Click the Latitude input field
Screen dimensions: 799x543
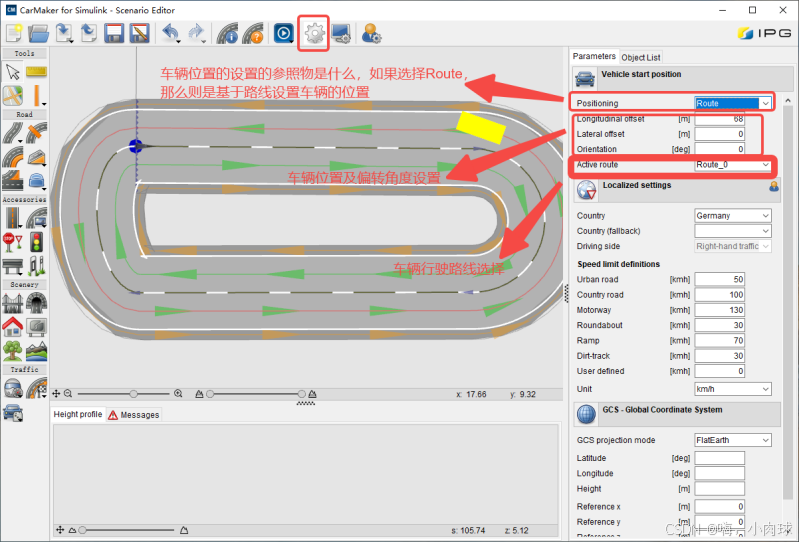pyautogui.click(x=720, y=458)
